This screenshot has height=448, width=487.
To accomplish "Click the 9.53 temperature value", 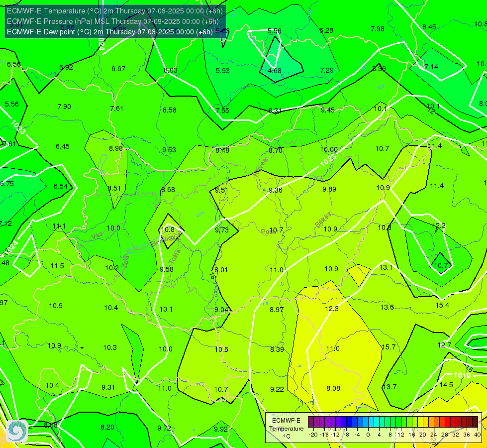I will pyautogui.click(x=169, y=150).
